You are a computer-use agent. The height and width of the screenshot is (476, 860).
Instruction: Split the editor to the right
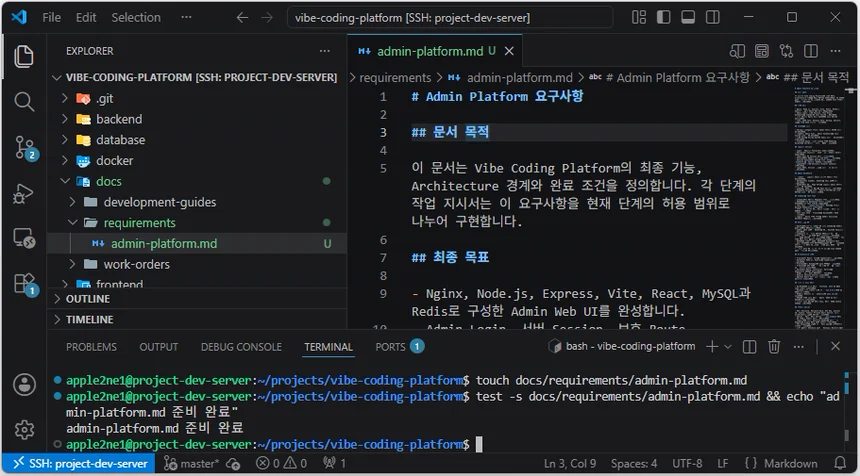(x=811, y=51)
